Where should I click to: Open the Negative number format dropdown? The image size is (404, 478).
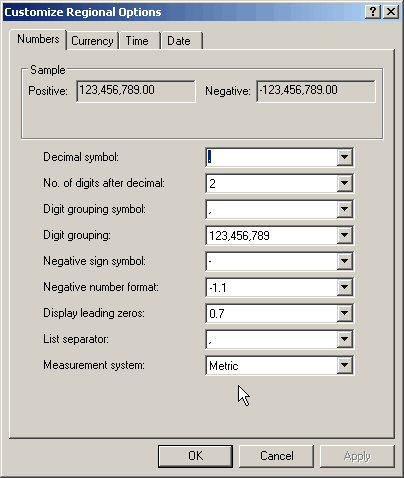[x=344, y=287]
